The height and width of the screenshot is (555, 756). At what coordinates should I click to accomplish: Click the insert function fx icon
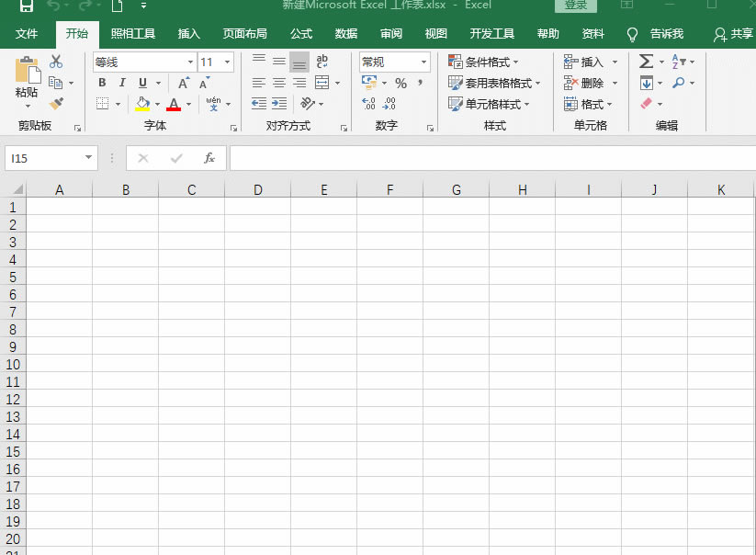click(209, 158)
